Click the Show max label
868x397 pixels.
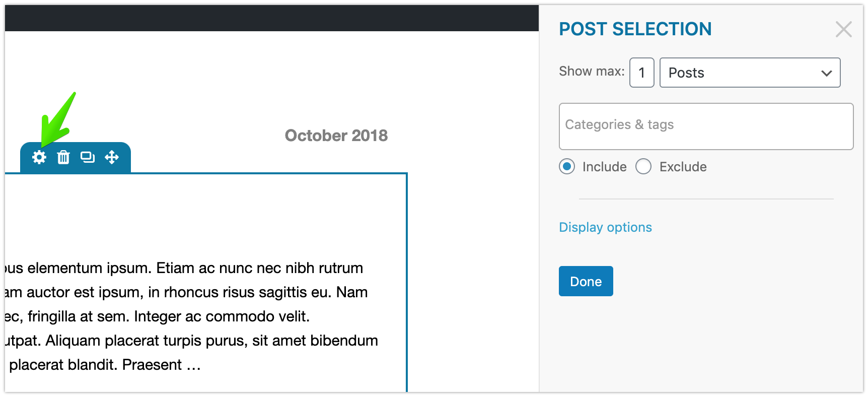coord(591,71)
